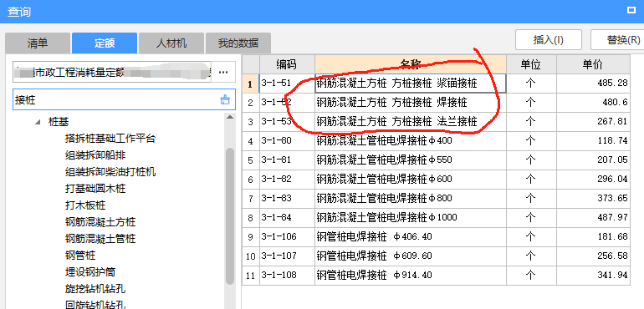644x309 pixels.
Task: Click 钢筋混凝土管桩电焊接桩φ400 cell
Action: (411, 141)
